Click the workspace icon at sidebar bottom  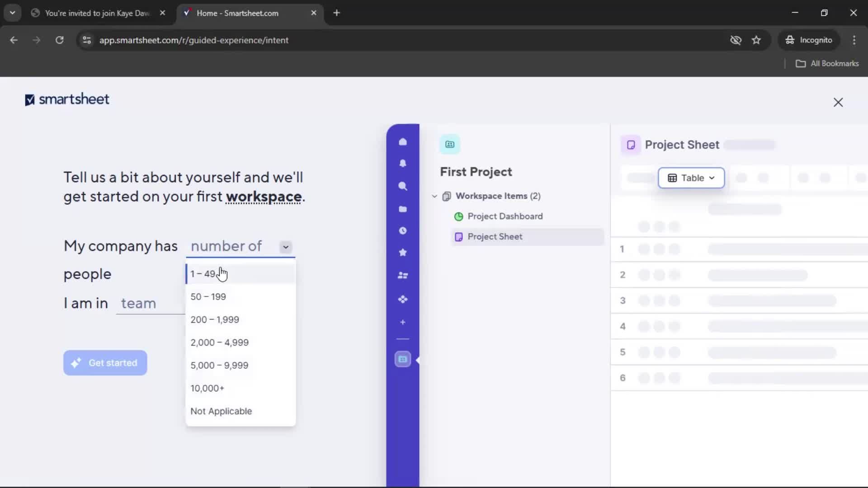[402, 360]
